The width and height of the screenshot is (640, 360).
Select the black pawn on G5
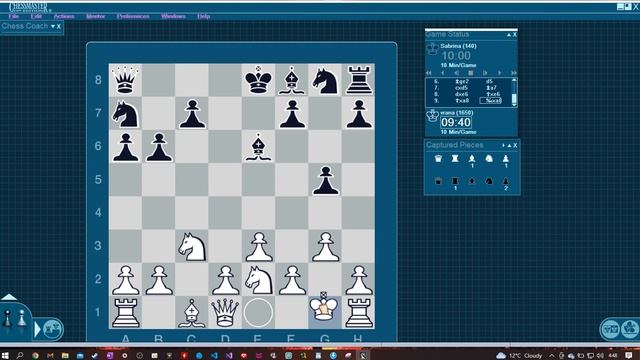point(325,180)
